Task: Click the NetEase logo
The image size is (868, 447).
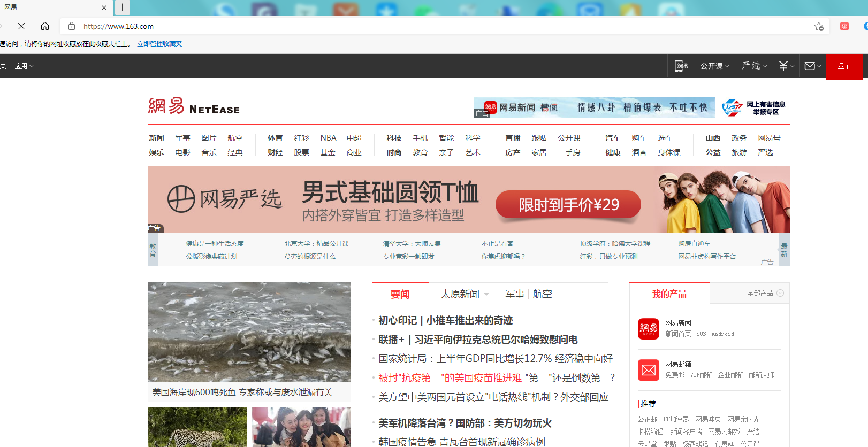Action: point(194,106)
